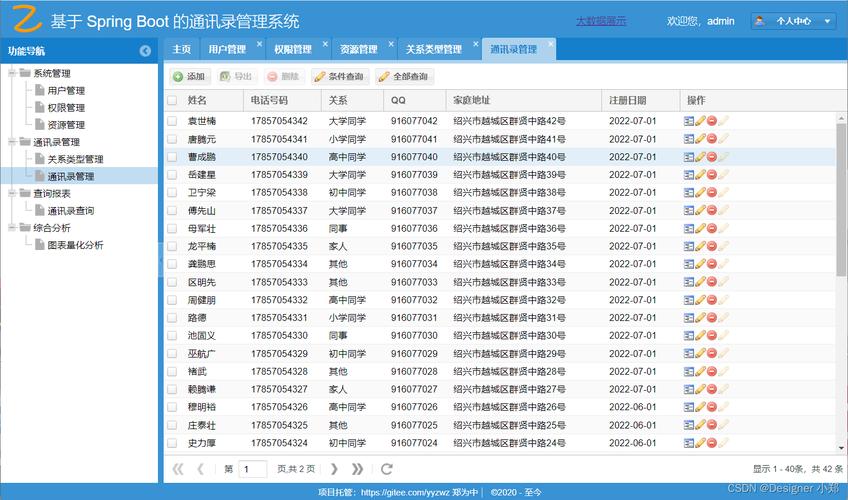Toggle the select-all header checkbox

(172, 100)
